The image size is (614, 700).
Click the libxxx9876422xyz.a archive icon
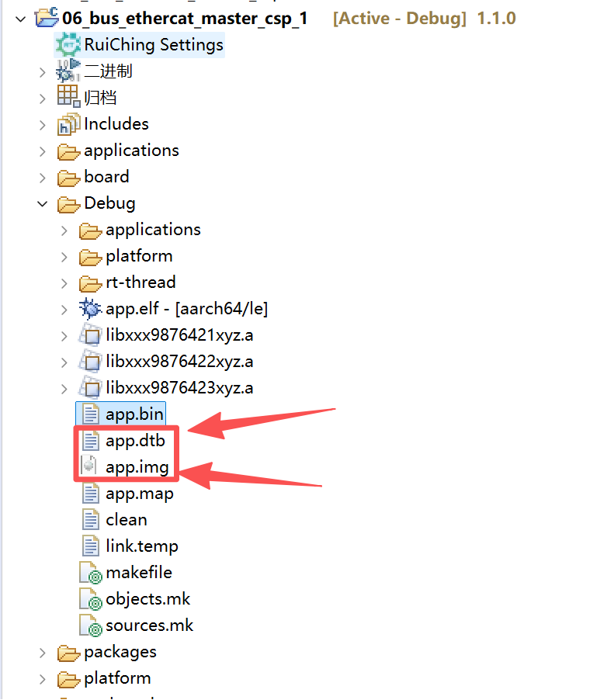point(90,362)
